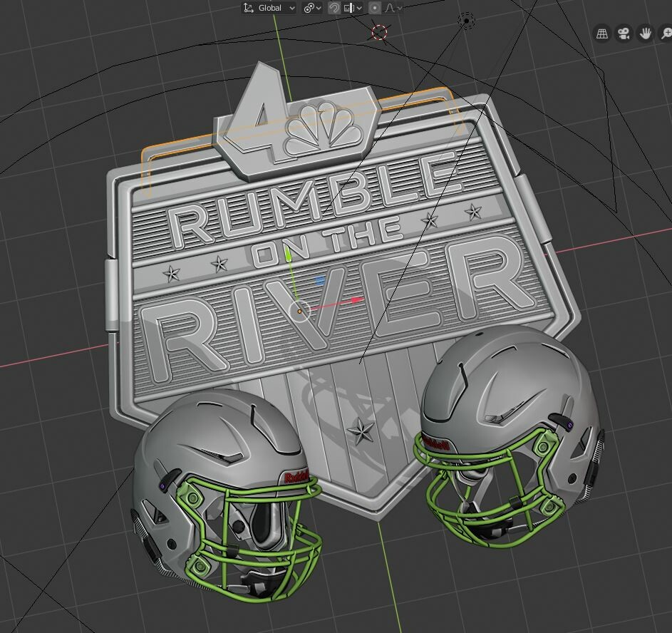Select the point light object in viewport
Viewport: 672px width, 633px height.
click(466, 20)
